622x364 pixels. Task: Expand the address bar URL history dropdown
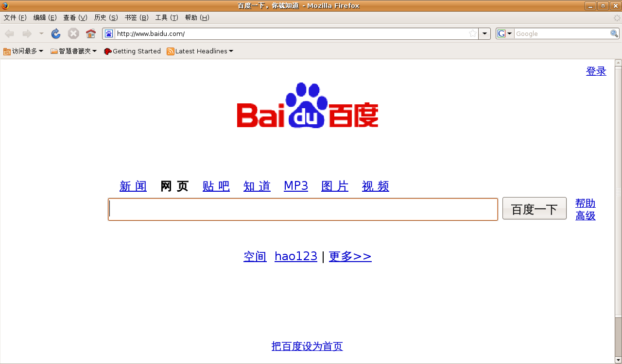(484, 33)
